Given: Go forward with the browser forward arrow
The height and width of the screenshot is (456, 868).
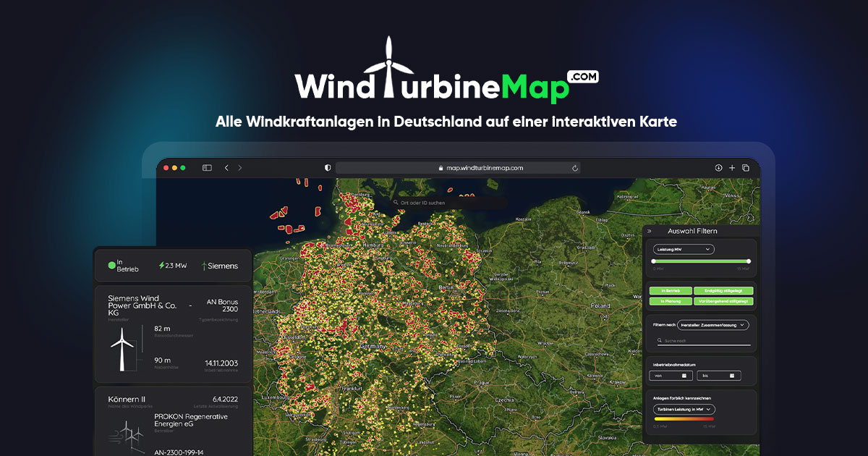Looking at the screenshot, I should click(240, 168).
